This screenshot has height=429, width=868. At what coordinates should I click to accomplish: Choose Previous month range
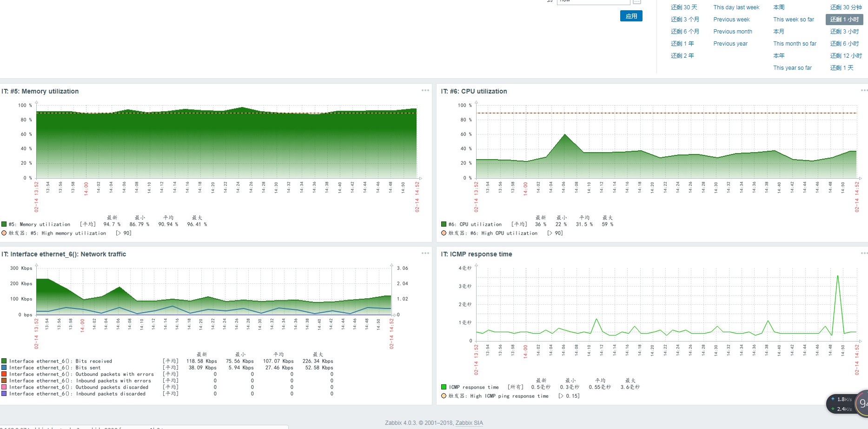click(733, 32)
